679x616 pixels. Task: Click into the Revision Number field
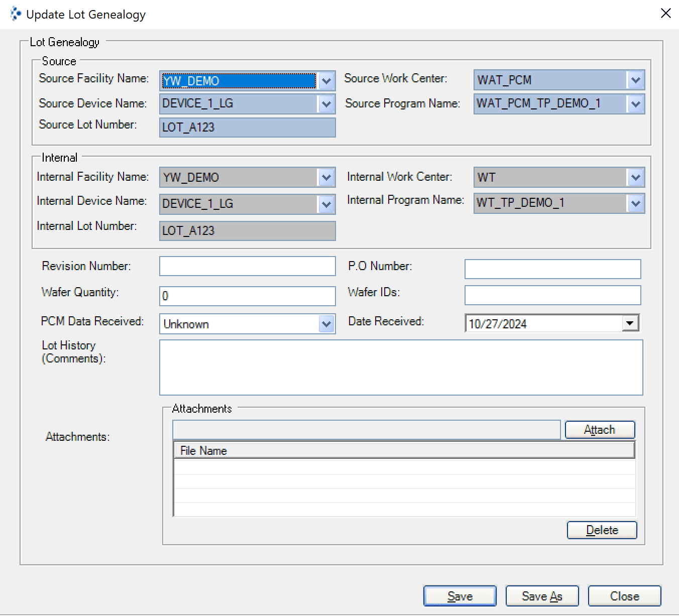click(247, 266)
